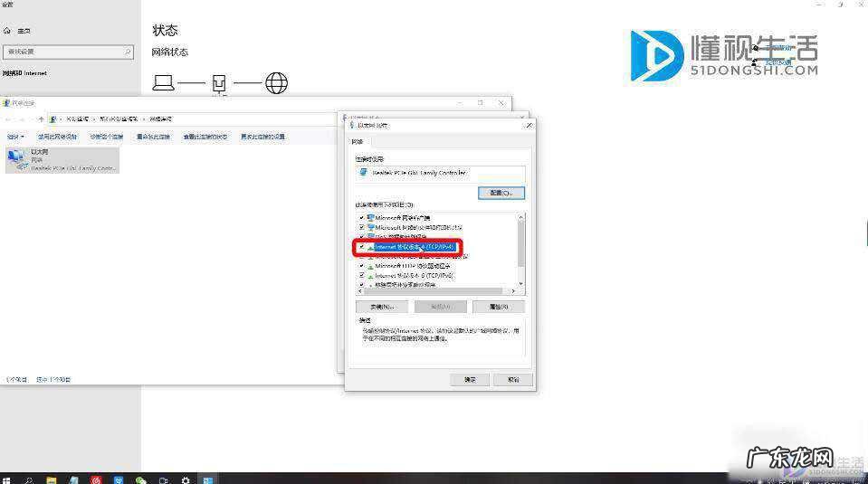Click 更改此连接的设置 in the toolbar
Image resolution: width=868 pixels, height=484 pixels.
(x=263, y=137)
